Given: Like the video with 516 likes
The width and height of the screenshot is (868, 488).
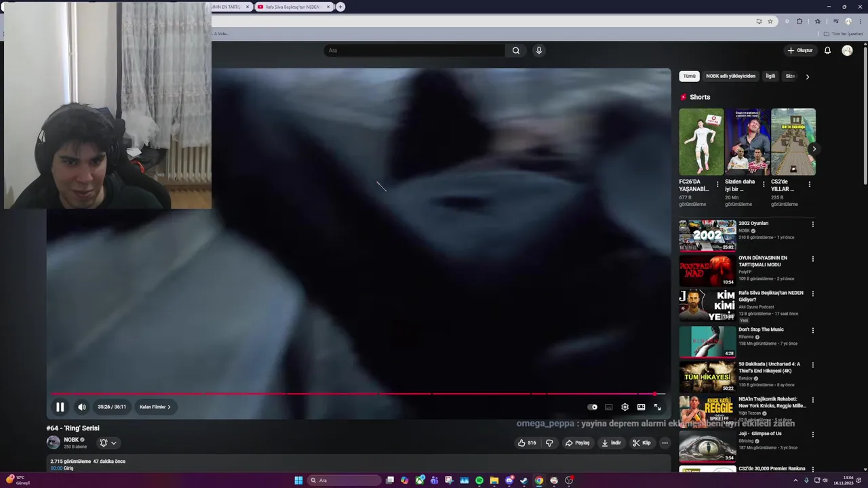Looking at the screenshot, I should pos(527,443).
